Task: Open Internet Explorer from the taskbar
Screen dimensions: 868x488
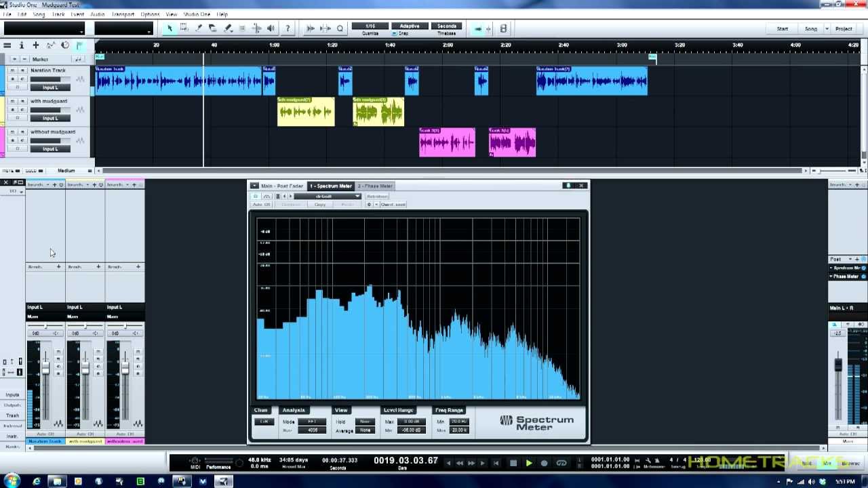Action: click(37, 481)
